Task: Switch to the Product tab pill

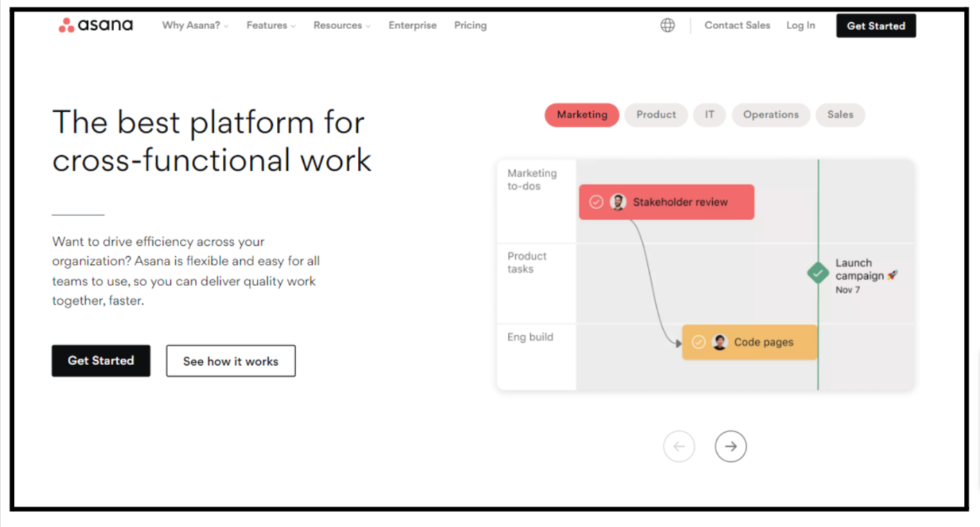Action: coord(655,115)
